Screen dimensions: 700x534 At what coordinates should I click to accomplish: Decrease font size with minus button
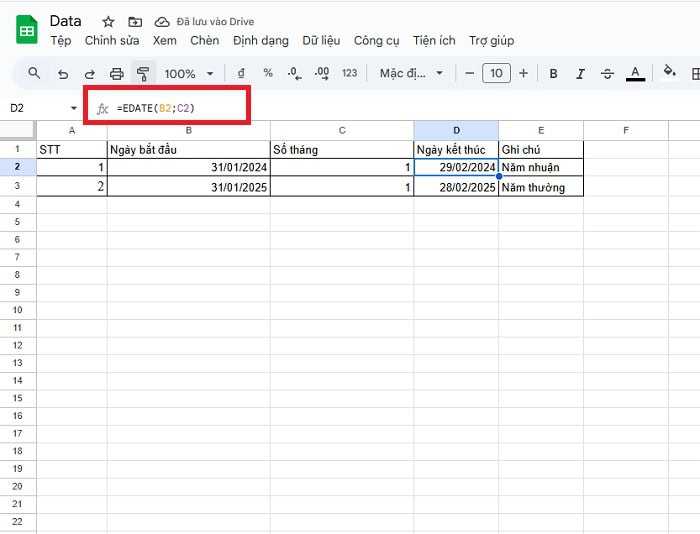(x=470, y=73)
